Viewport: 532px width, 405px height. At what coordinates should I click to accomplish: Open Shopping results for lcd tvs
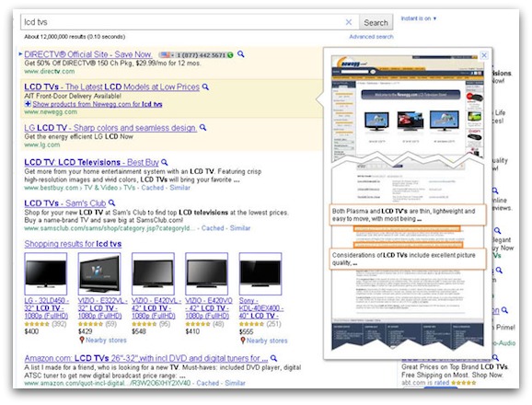pos(73,244)
